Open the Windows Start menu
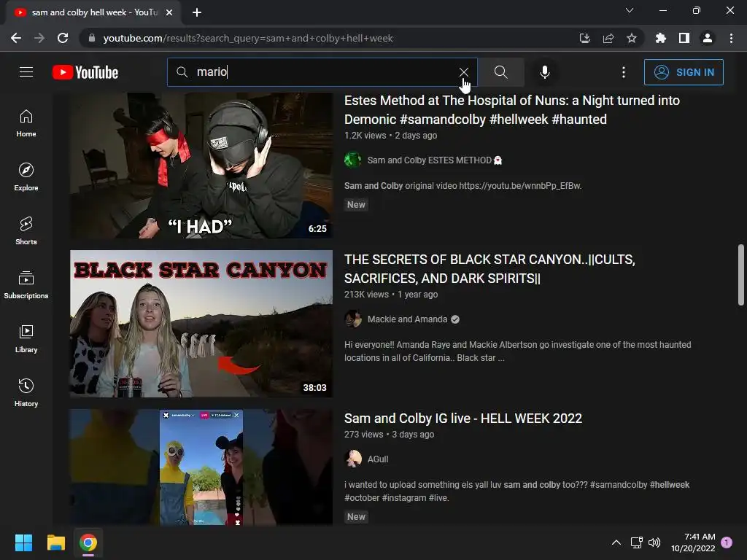 23,542
